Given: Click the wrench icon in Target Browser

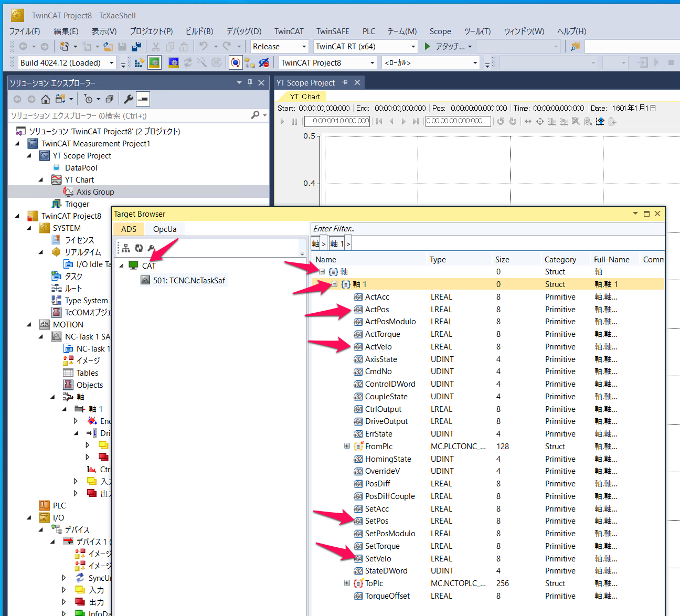Looking at the screenshot, I should (151, 248).
